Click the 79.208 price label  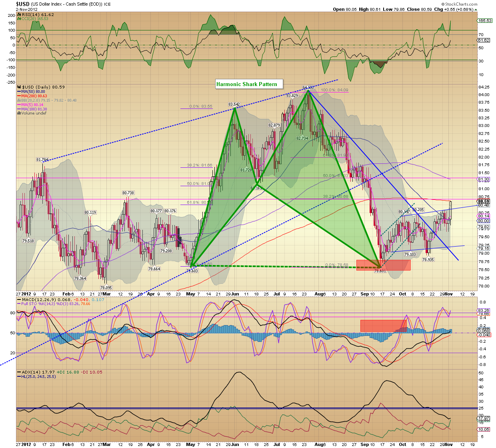166,251
